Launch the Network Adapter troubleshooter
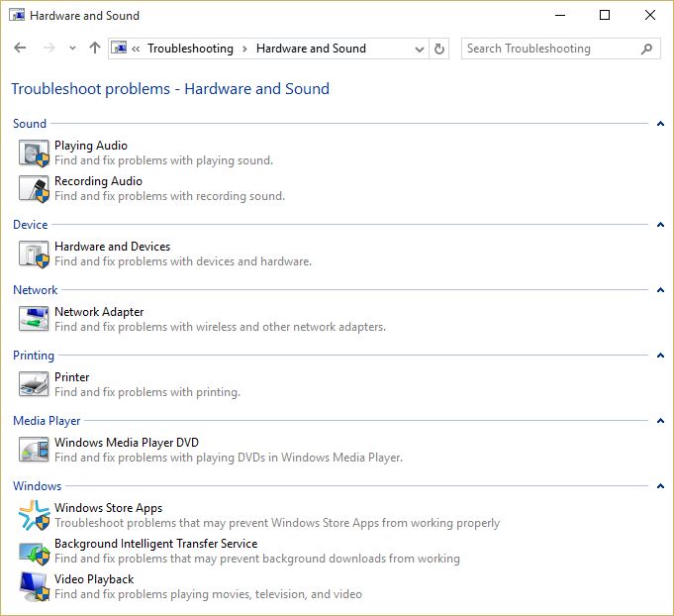674x616 pixels. (99, 312)
